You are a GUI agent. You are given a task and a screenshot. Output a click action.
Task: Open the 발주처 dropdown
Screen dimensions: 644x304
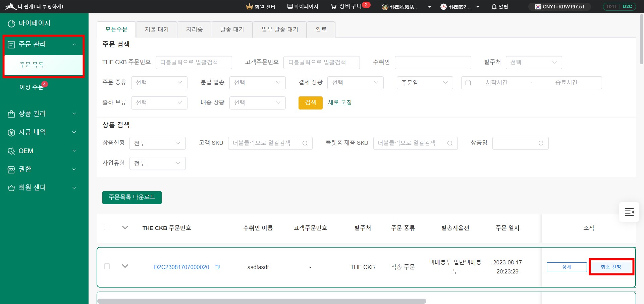pyautogui.click(x=534, y=62)
